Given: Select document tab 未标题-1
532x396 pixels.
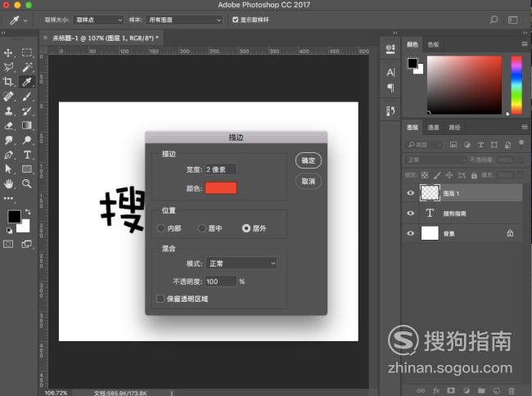Looking at the screenshot, I should coord(106,38).
